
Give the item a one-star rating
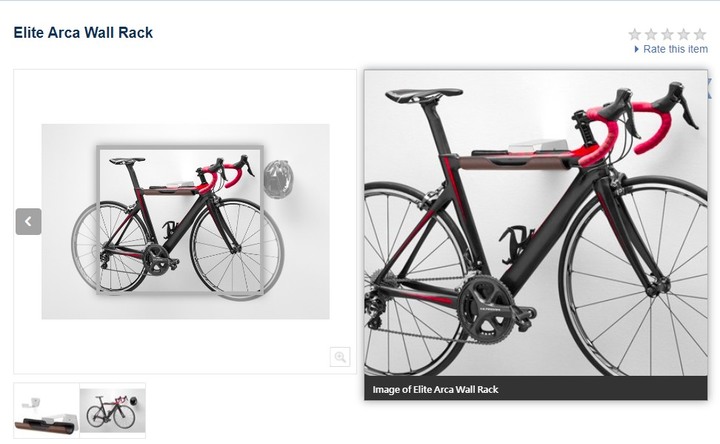[635, 34]
